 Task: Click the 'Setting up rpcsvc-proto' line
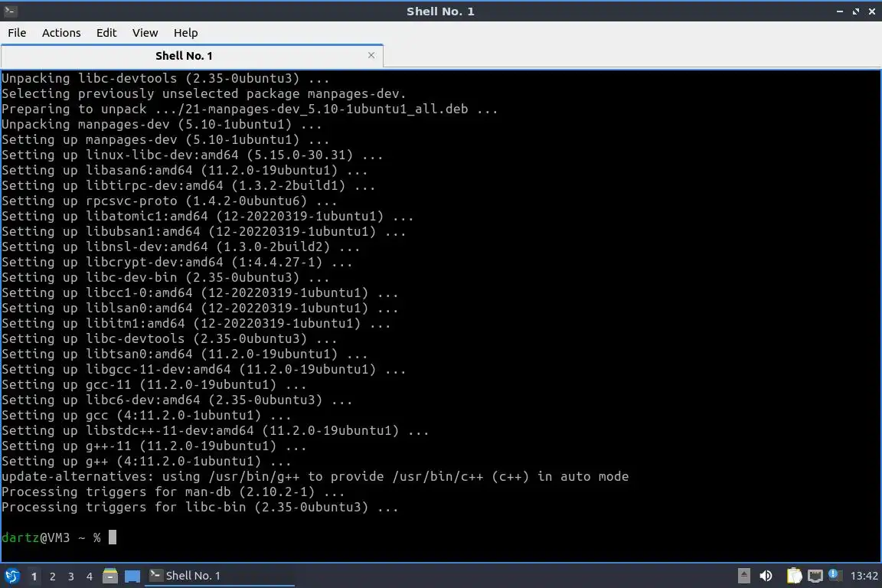point(169,201)
